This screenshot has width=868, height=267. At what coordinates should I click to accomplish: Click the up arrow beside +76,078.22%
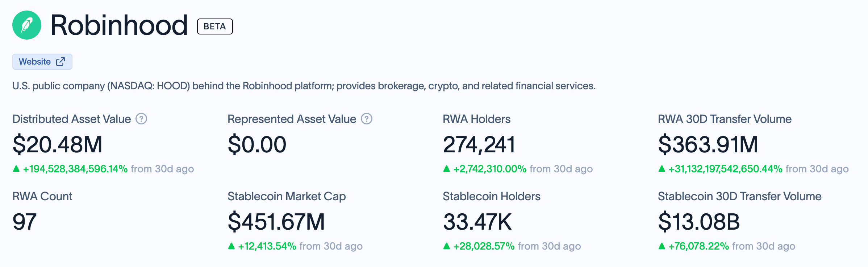pos(662,246)
